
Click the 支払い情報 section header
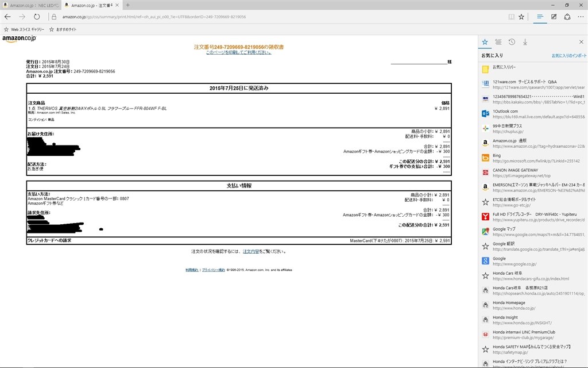click(239, 186)
